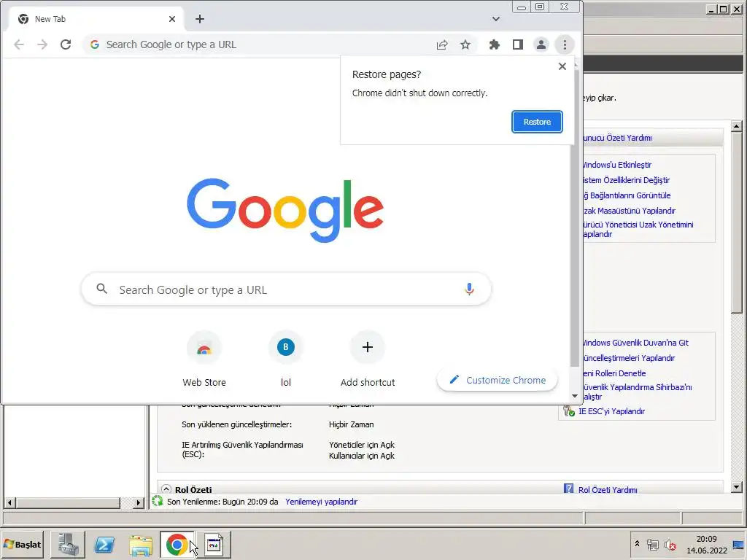Toggle Chrome side panel icon
The width and height of the screenshot is (747, 560).
[518, 44]
